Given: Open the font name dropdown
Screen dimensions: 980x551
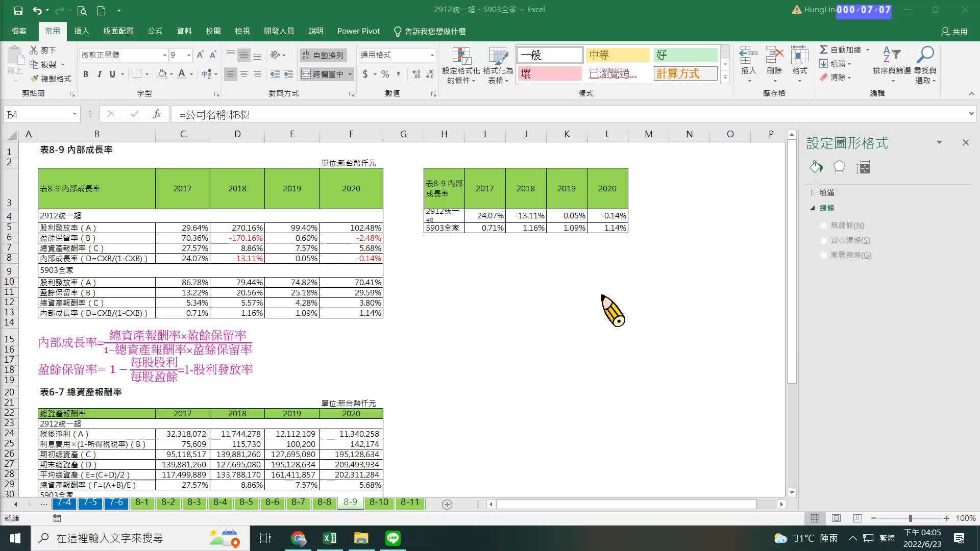Looking at the screenshot, I should coord(164,55).
